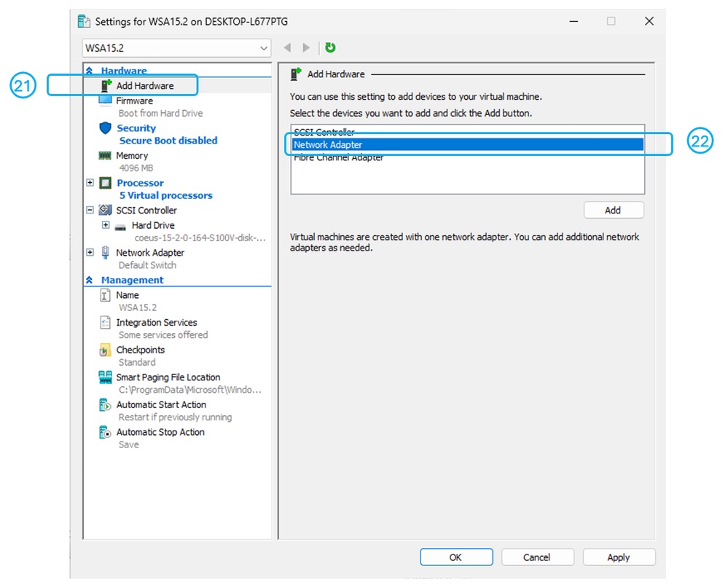Viewport: 728px width, 588px height.
Task: Open Smart Paging File Location
Action: coord(168,377)
